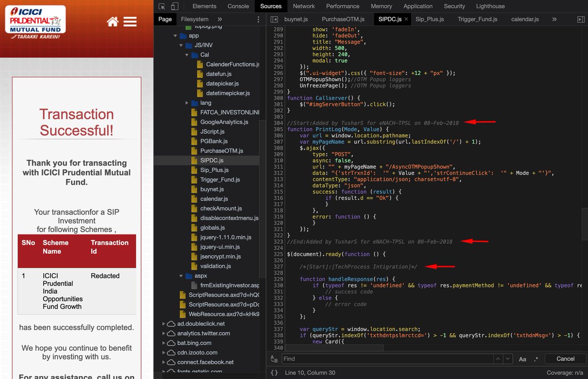Switch to the Trigger_Fund.js editor tab
The width and height of the screenshot is (588, 379).
point(477,19)
